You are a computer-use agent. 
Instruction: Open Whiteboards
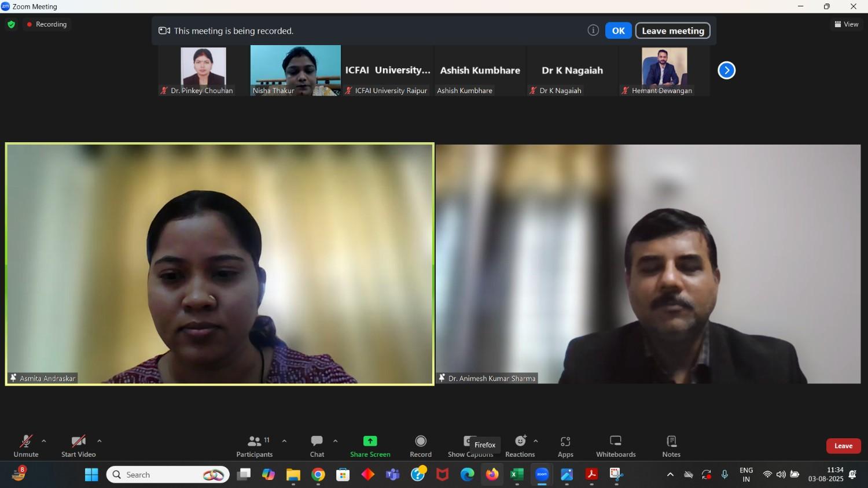[616, 446]
